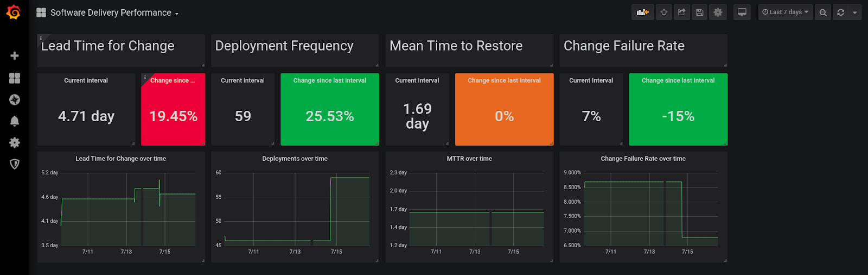Click the Share dashboard icon

682,12
